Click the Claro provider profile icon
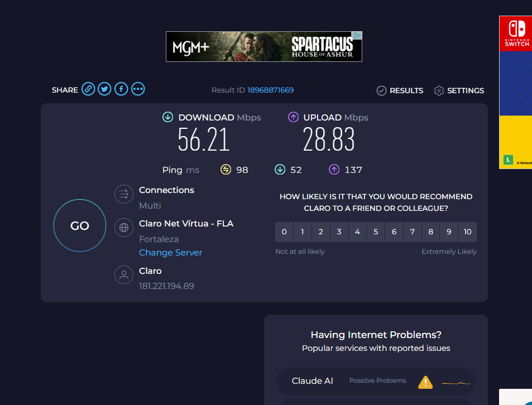 coord(123,274)
